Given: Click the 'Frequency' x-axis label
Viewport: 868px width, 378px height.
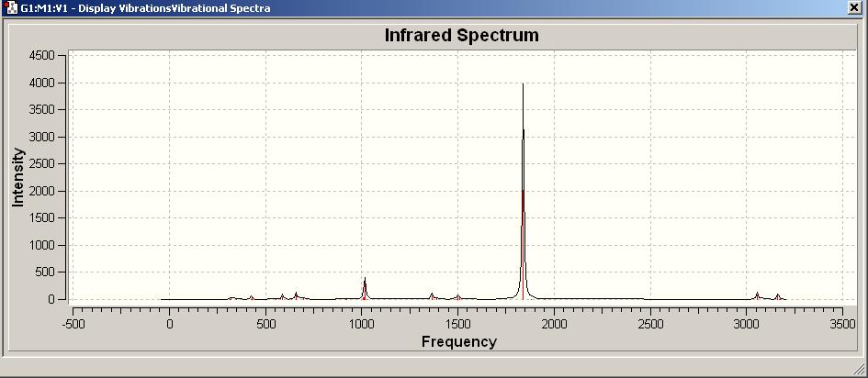Looking at the screenshot, I should (459, 341).
